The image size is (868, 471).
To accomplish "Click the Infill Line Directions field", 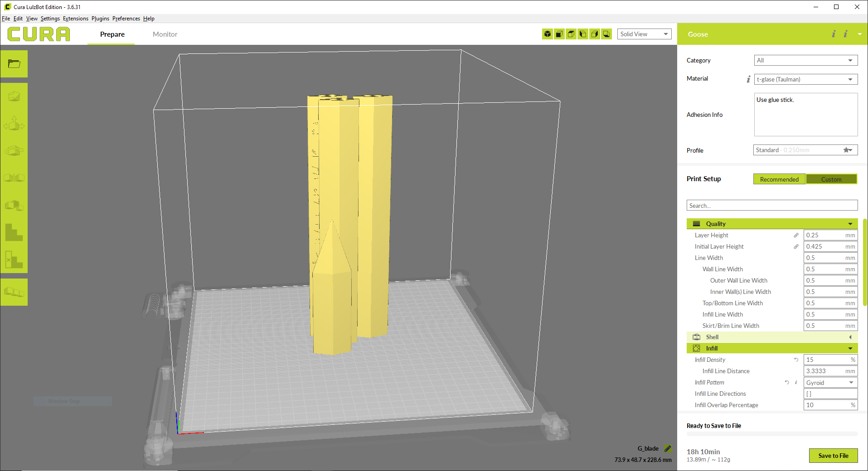I will click(830, 394).
